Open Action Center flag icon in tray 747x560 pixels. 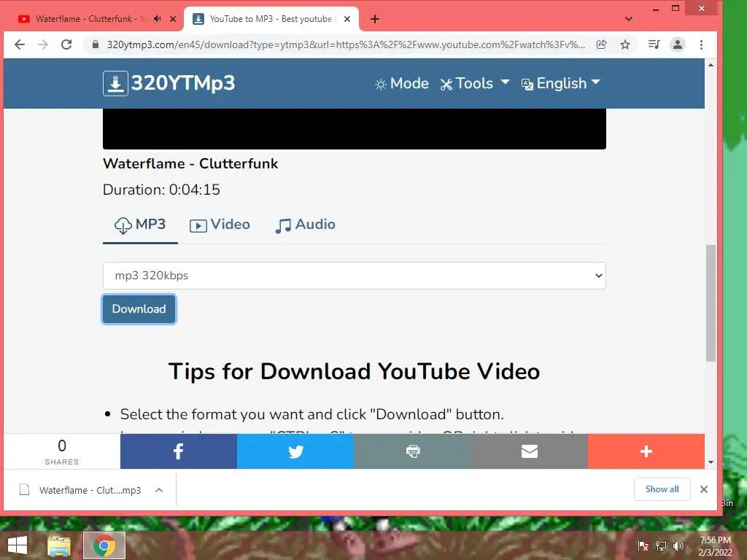(643, 546)
